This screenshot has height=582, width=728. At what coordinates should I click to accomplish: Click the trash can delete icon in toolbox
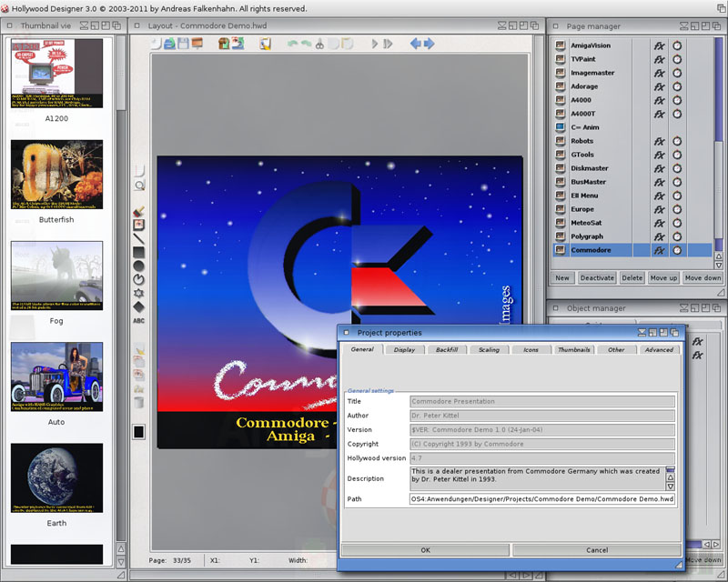point(139,402)
